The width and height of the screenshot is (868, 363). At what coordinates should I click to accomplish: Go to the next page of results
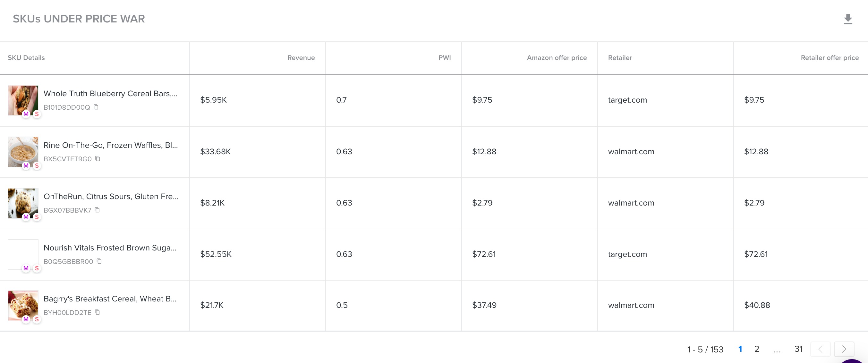click(x=844, y=349)
